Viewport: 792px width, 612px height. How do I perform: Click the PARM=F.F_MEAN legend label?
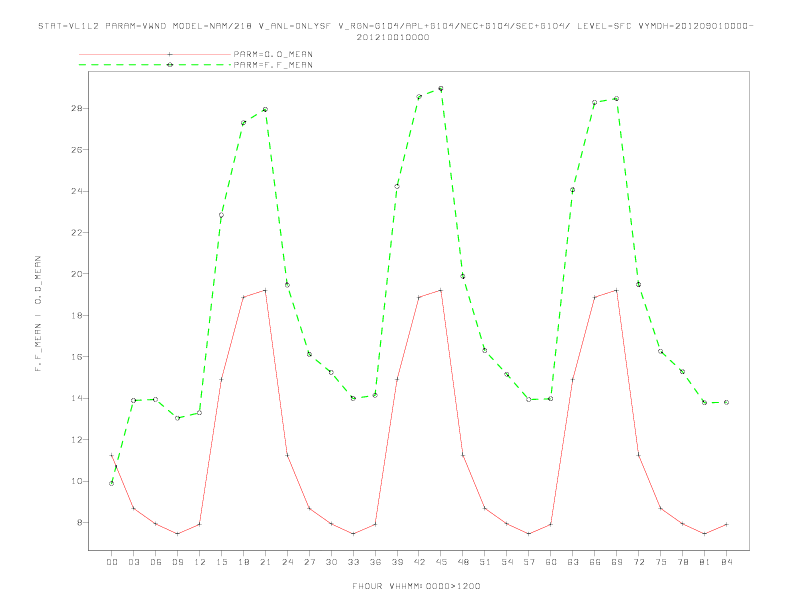click(x=273, y=65)
